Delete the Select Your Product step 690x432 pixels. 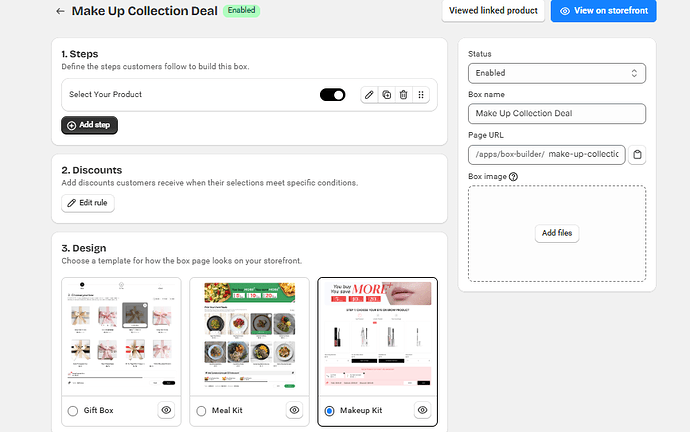click(403, 95)
